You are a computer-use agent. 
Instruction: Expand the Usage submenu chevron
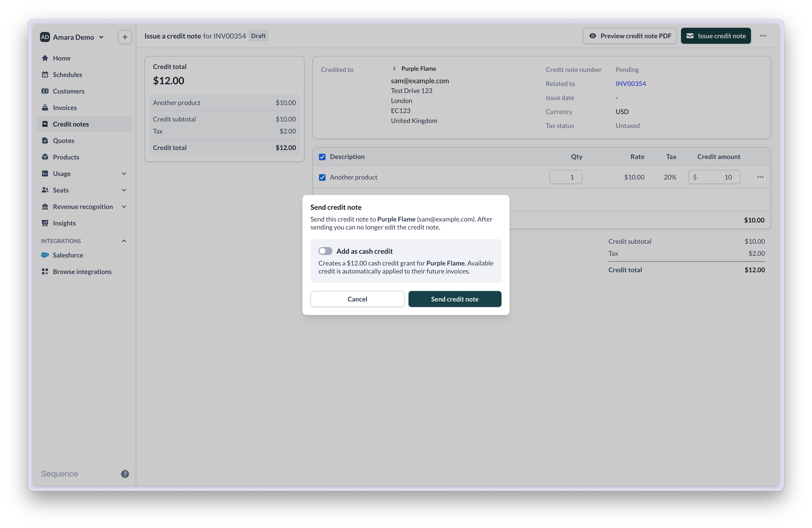tap(124, 173)
